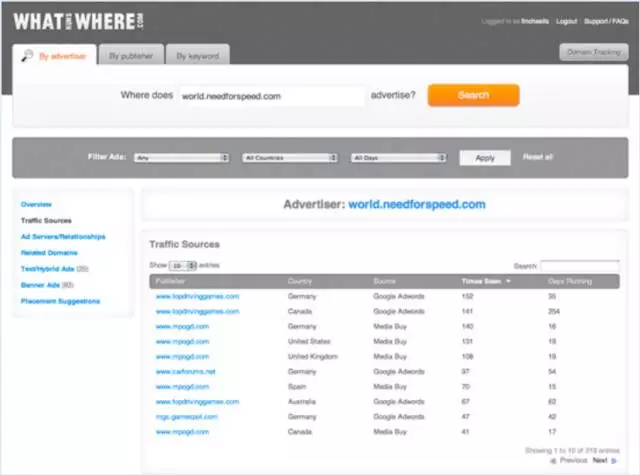This screenshot has width=640, height=475.
Task: Click the Domain Tracking button
Action: point(593,52)
